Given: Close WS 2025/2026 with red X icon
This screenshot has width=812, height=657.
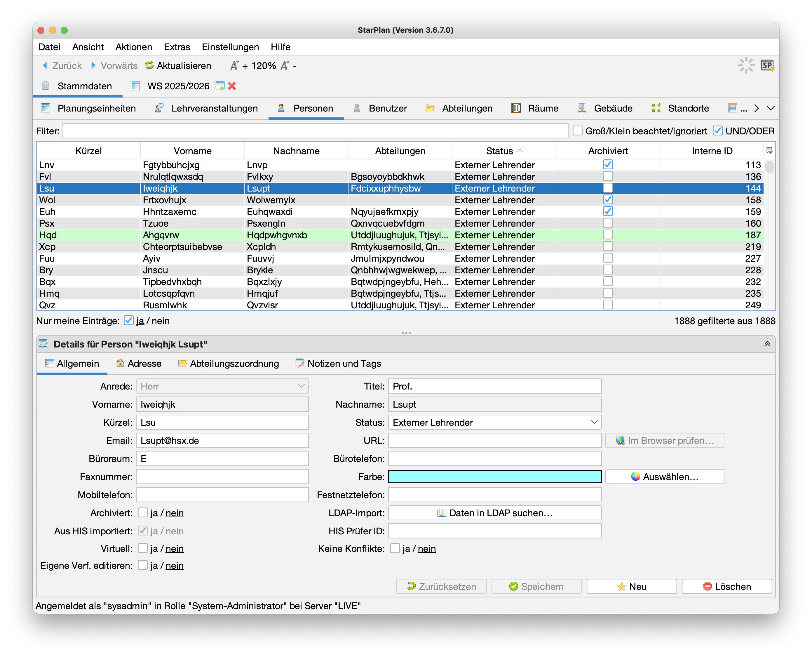Looking at the screenshot, I should click(x=232, y=86).
